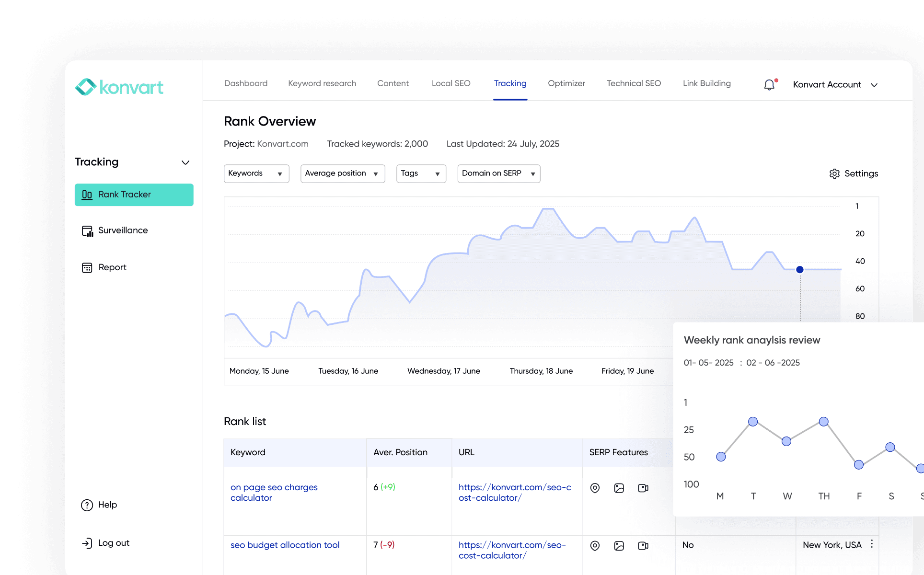Viewport: 924px width, 575px height.
Task: Open the Report calendar icon
Action: [x=87, y=267]
